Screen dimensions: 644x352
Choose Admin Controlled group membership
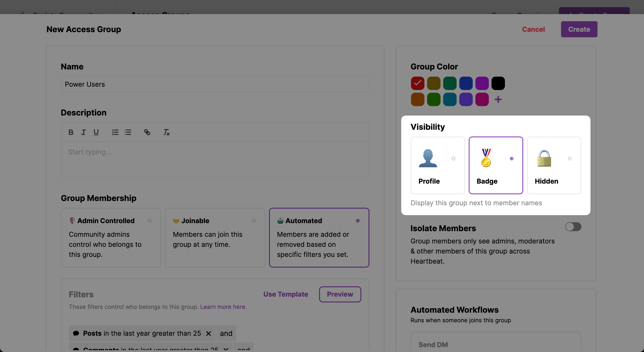(111, 237)
